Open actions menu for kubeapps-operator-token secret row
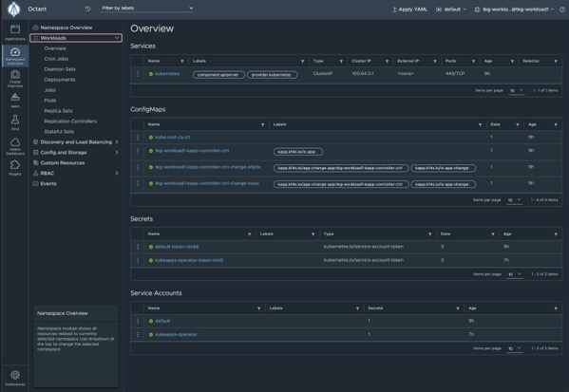Viewport: 569px width, 392px height. tap(138, 260)
